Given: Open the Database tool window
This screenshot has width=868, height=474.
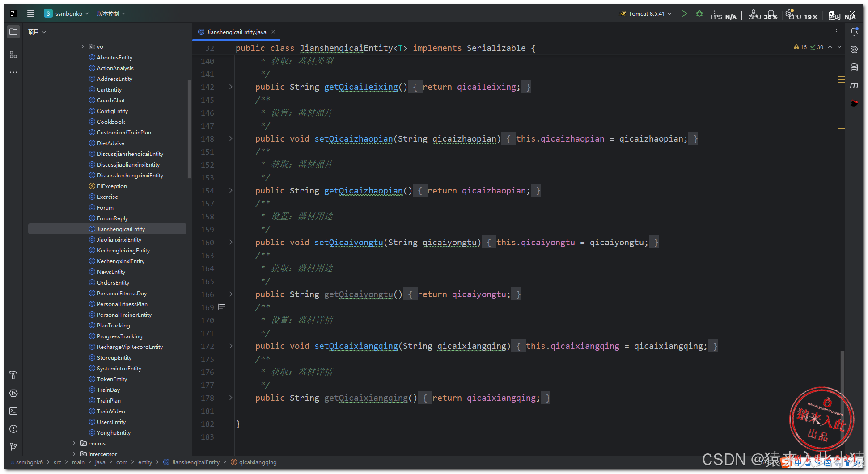Looking at the screenshot, I should [x=854, y=67].
